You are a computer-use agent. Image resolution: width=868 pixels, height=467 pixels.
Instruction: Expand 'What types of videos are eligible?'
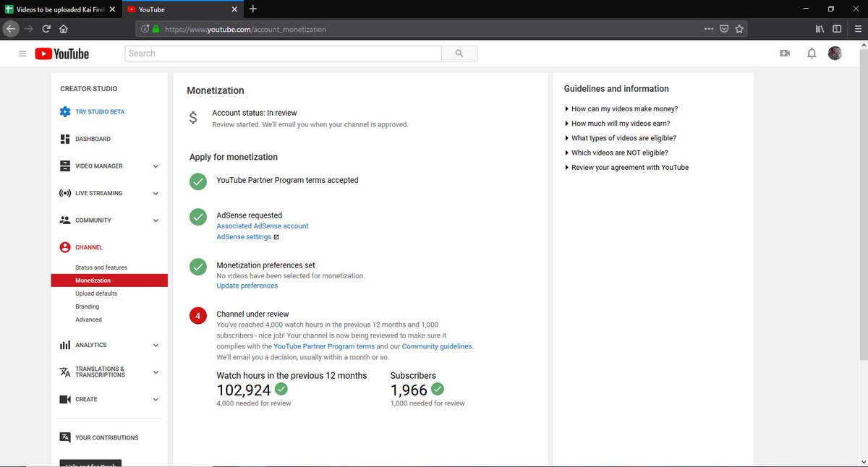(620, 138)
